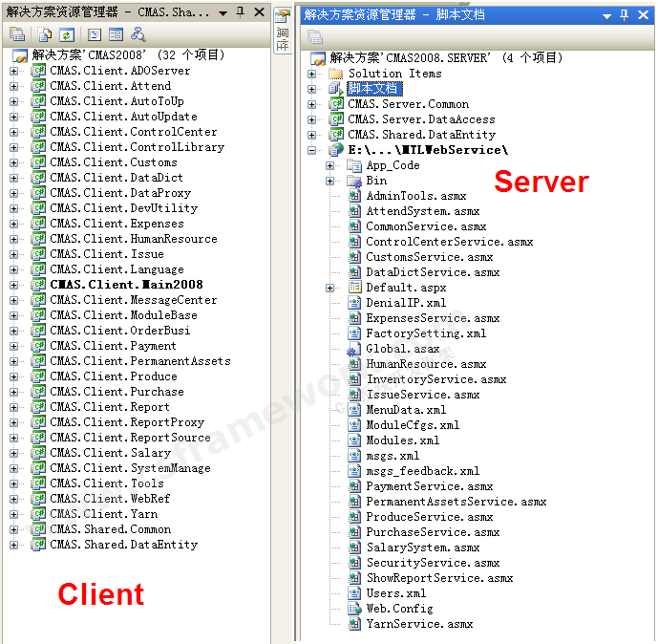This screenshot has height=644, width=658.
Task: Select the Web.Config file
Action: pos(399,609)
